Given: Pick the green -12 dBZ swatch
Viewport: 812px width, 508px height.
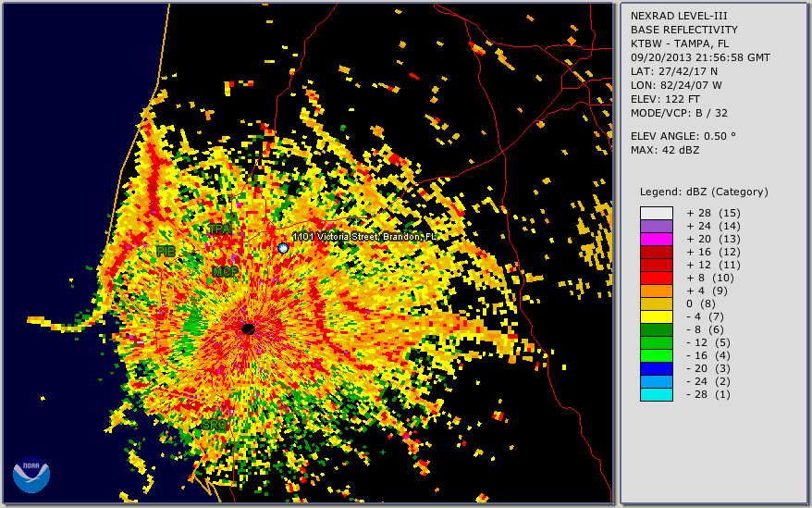Looking at the screenshot, I should 657,342.
